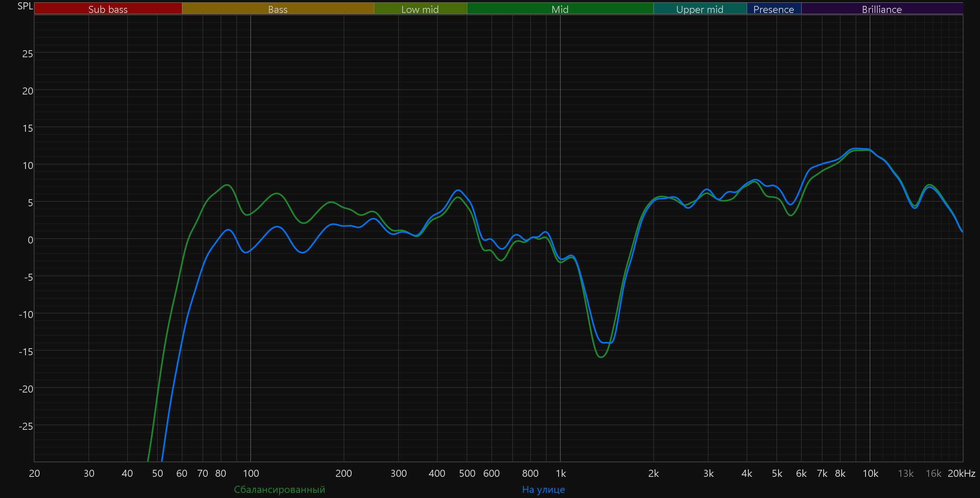Click the 20kHz axis label

[x=961, y=473]
